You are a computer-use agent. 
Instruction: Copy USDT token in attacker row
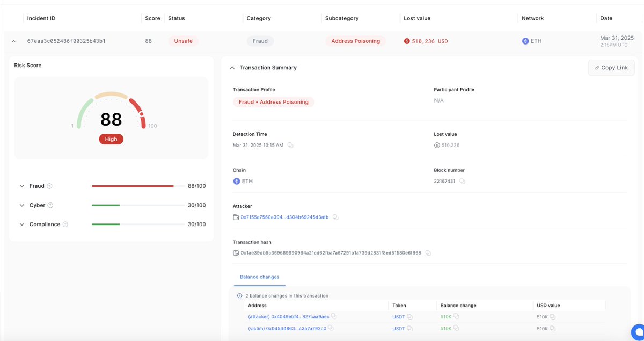410,317
